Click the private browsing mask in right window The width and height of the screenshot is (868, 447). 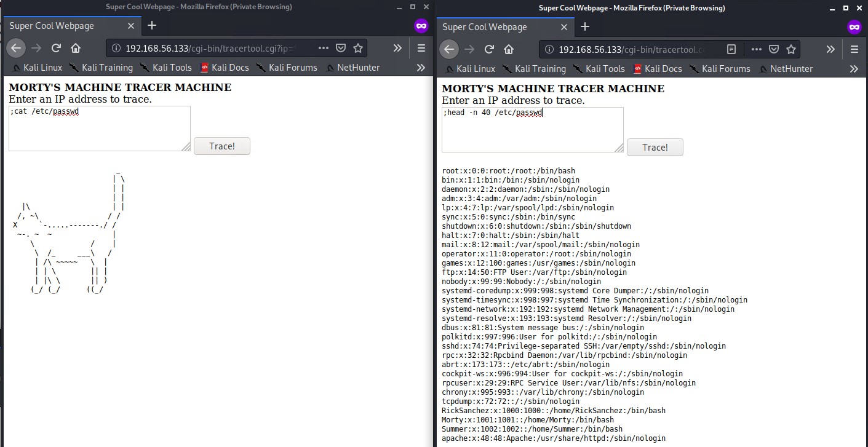click(x=854, y=27)
